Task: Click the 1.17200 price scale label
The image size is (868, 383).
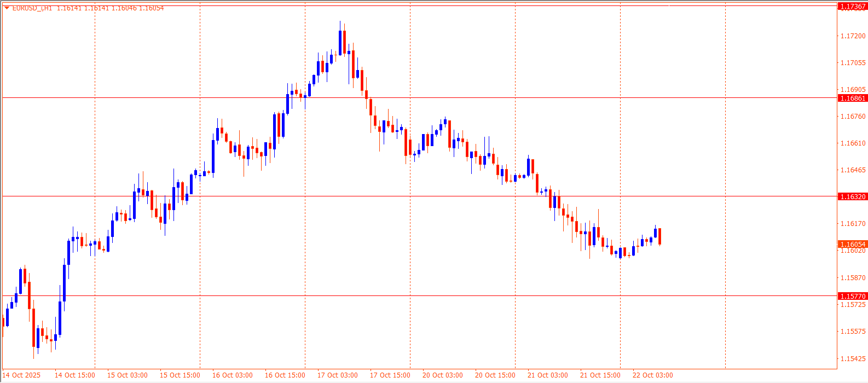Action: pos(852,36)
